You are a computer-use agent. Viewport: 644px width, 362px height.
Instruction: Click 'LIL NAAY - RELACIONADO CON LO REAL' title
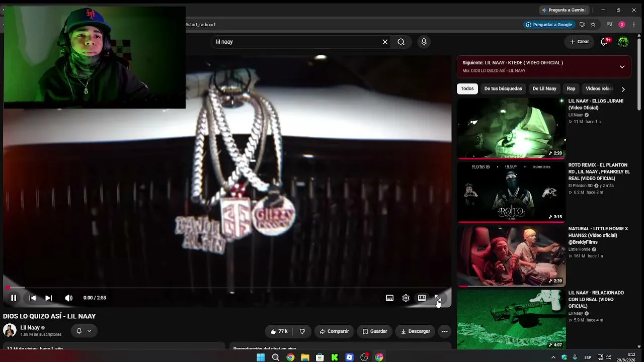(x=596, y=299)
